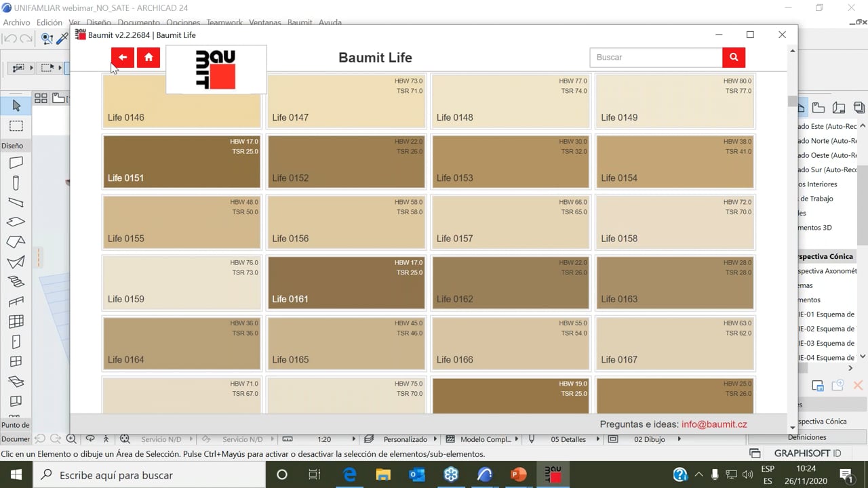Pick color swatch Life 0147
This screenshot has width=868, height=488.
[346, 101]
